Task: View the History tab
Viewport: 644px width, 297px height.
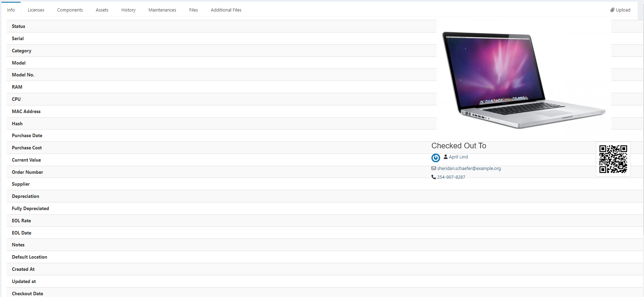Action: (128, 10)
